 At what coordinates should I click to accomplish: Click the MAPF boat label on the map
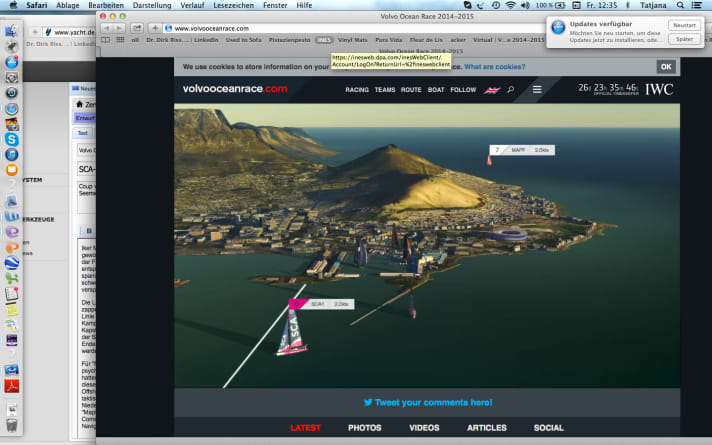522,150
